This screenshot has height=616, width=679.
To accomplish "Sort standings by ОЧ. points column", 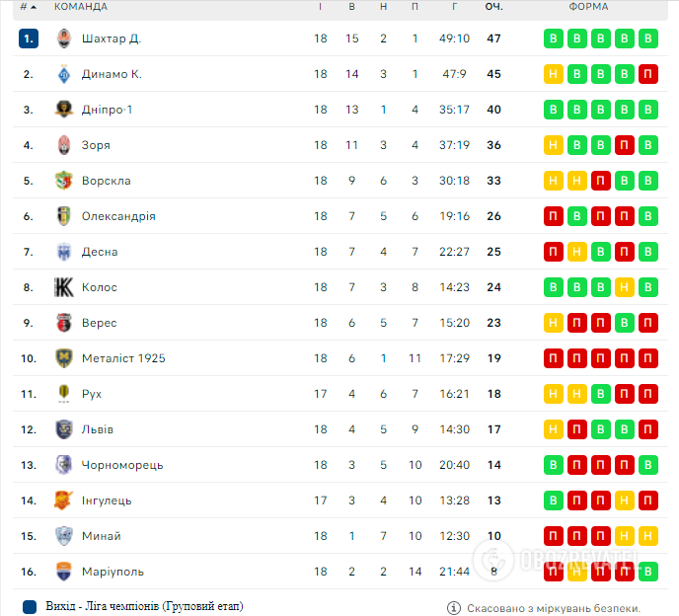I will pyautogui.click(x=493, y=7).
